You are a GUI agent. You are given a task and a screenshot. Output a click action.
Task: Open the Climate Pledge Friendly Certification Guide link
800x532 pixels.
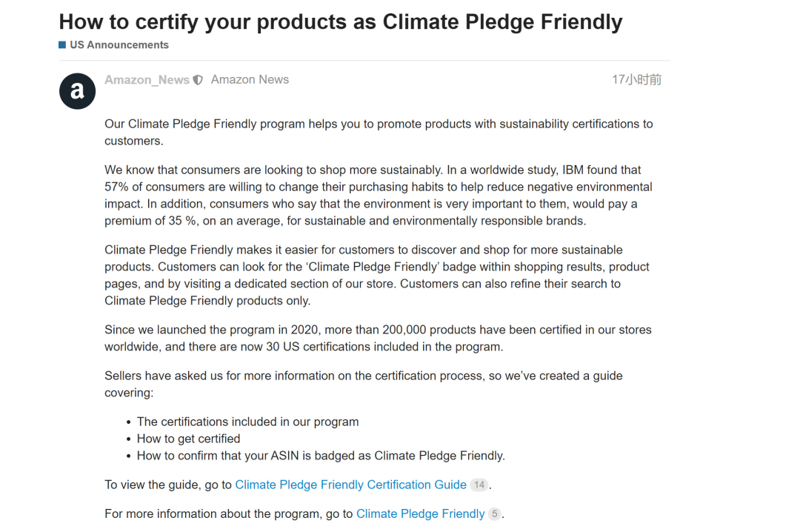350,485
